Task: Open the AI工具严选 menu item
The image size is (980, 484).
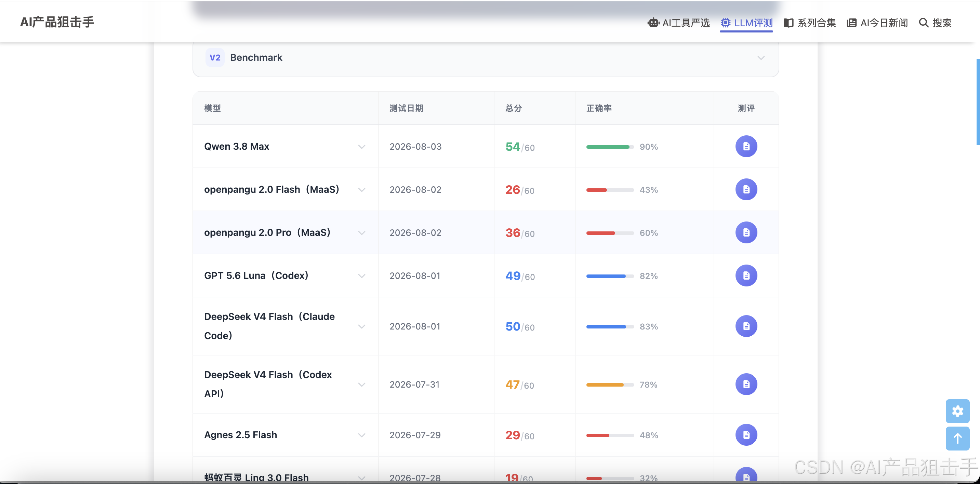Action: click(x=679, y=23)
